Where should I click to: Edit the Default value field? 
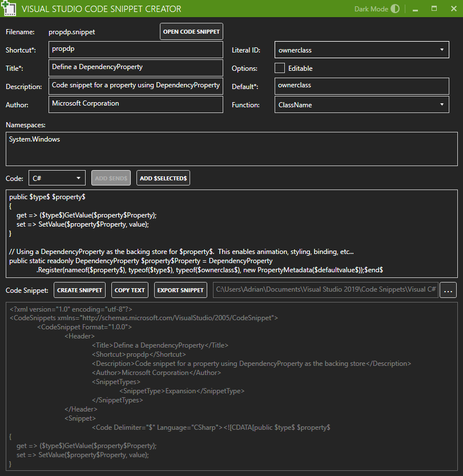coord(362,86)
